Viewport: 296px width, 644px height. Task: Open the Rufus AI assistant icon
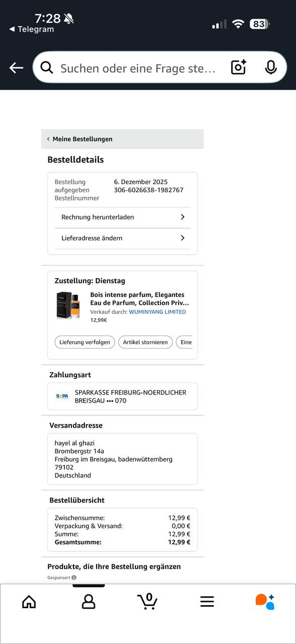click(265, 601)
